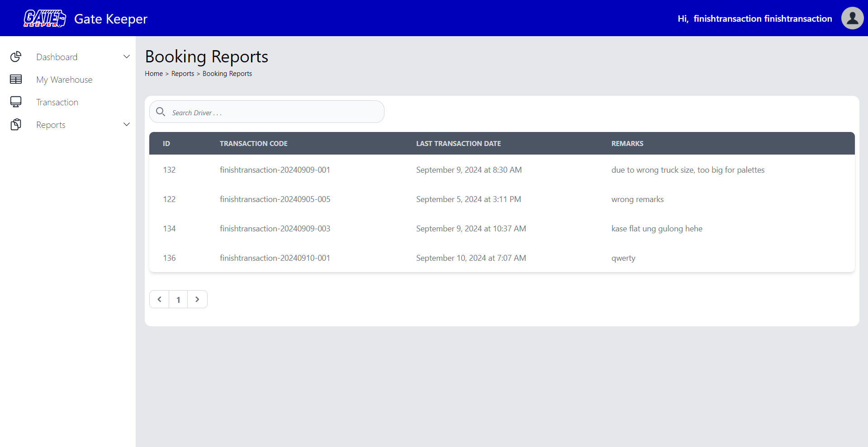Expand the Reports menu chevron
This screenshot has height=447, width=868.
tap(127, 125)
